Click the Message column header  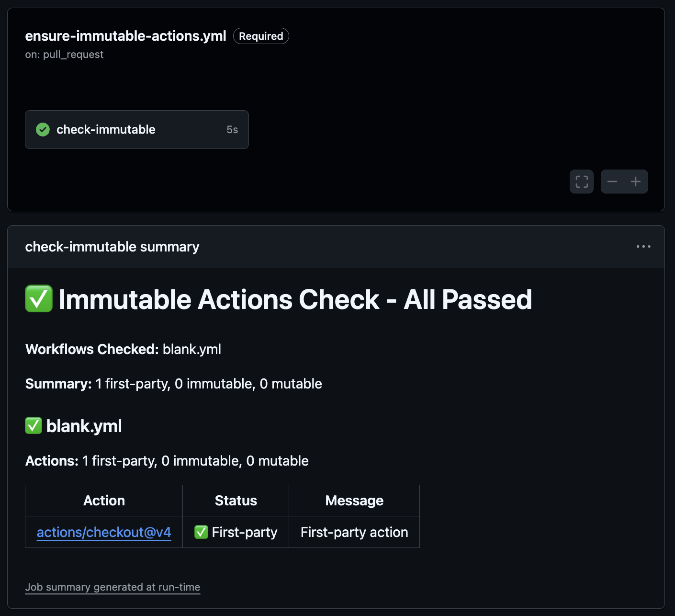tap(354, 501)
